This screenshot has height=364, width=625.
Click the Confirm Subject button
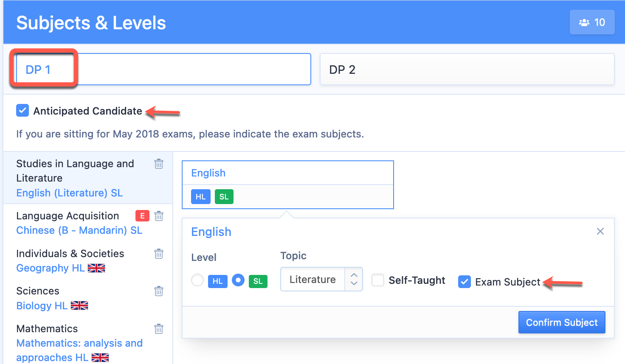click(562, 322)
